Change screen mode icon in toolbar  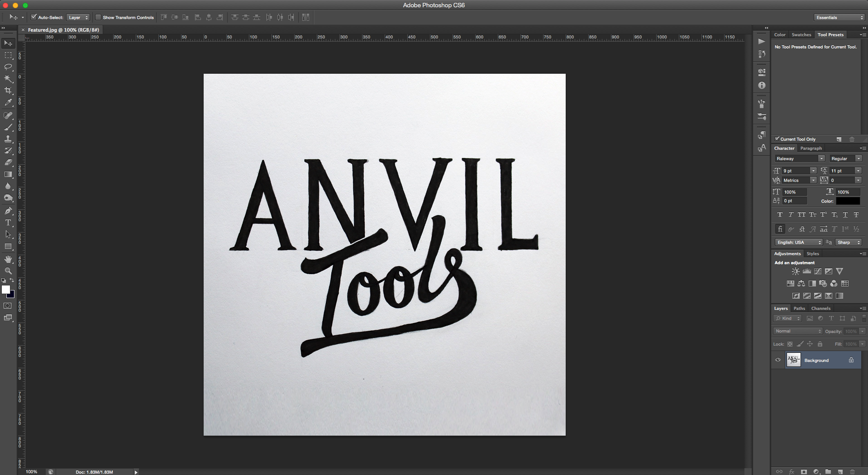tap(8, 318)
